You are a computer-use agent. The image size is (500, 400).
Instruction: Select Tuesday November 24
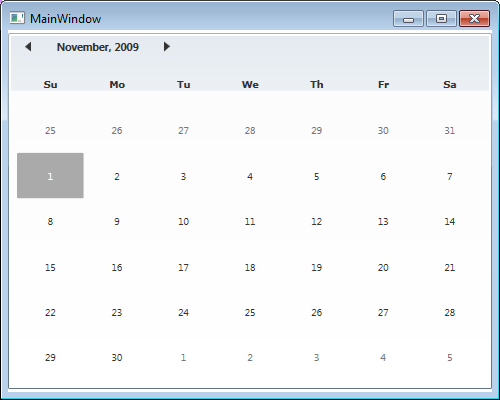pos(183,313)
